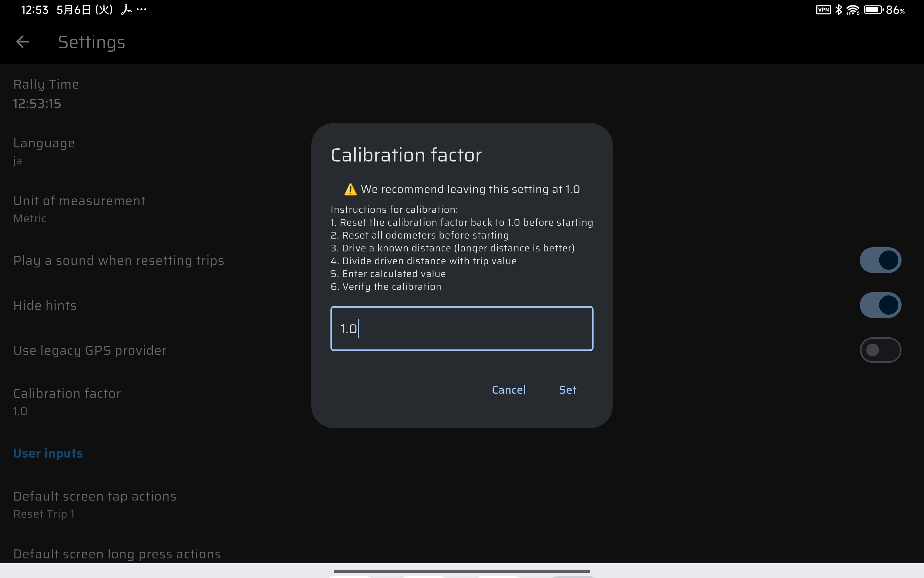
Task: Tap the '12:53:15' rally time value
Action: tap(37, 104)
